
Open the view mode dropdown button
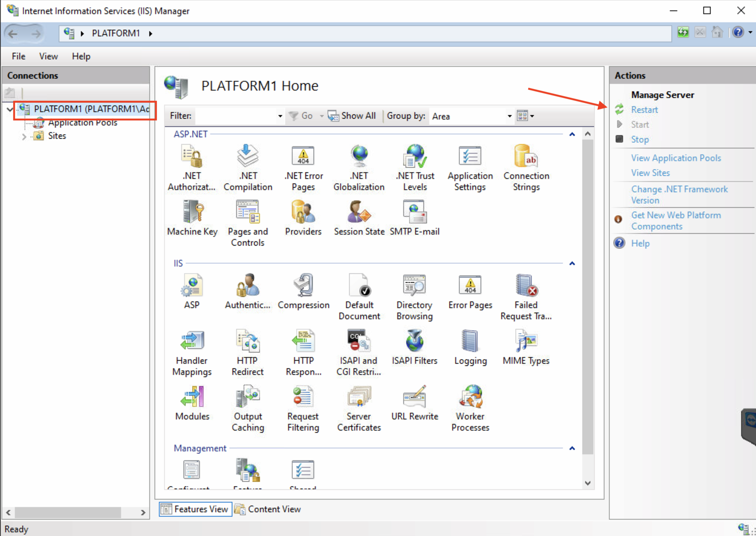click(x=525, y=116)
